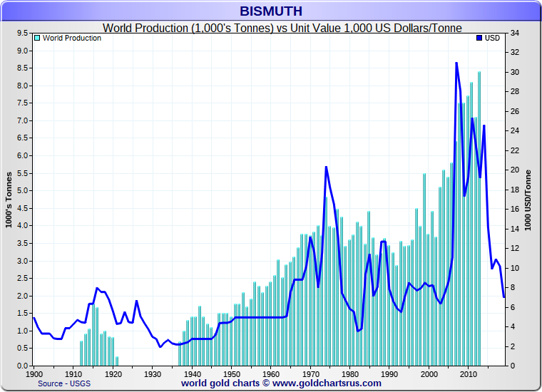Click the BISMUTH chart title
542x392 pixels.
(270, 11)
